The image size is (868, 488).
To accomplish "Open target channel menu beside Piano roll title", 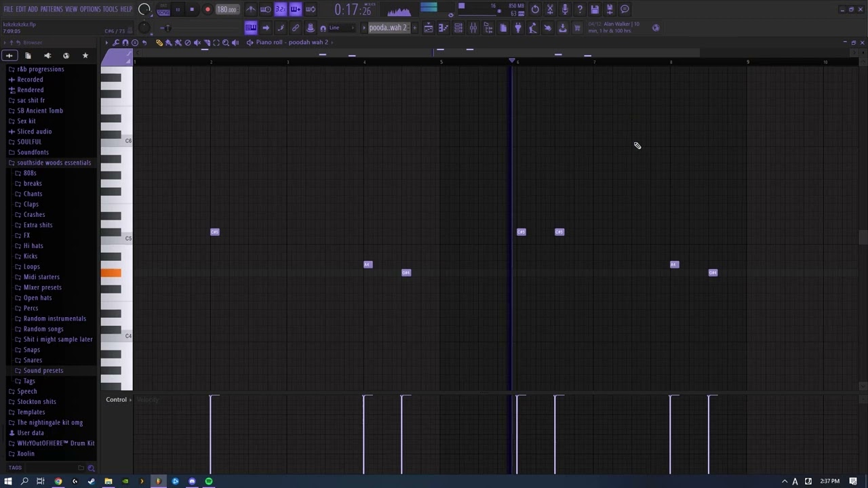I will [x=250, y=43].
